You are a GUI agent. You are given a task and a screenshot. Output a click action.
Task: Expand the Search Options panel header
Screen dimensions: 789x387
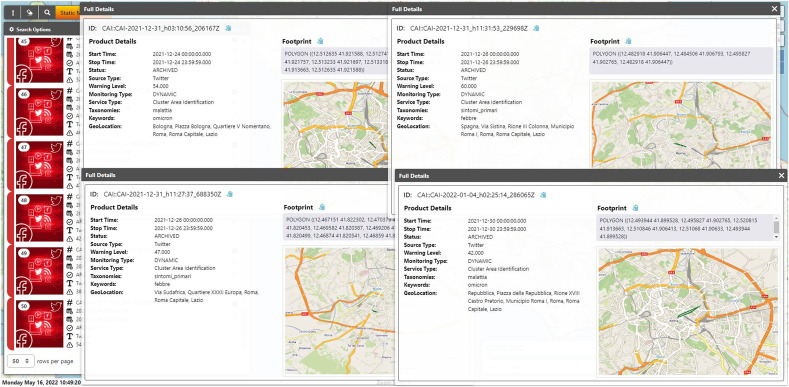click(43, 30)
